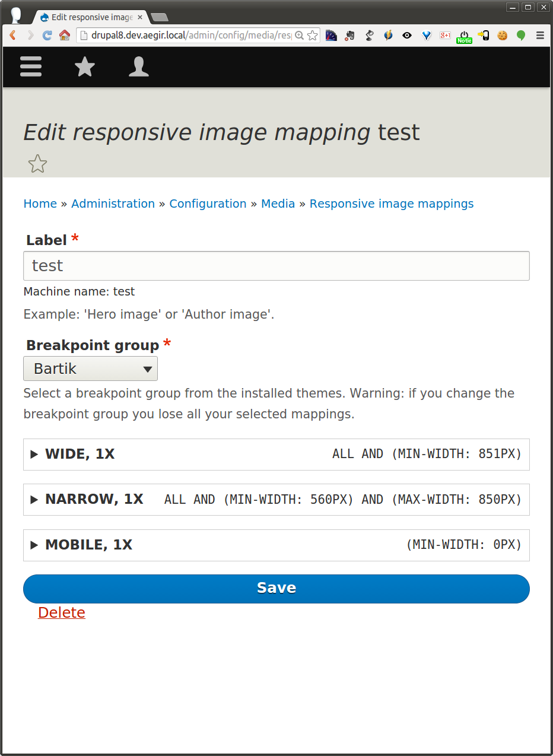Click the cookie extension icon
The image size is (553, 756).
coord(503,36)
